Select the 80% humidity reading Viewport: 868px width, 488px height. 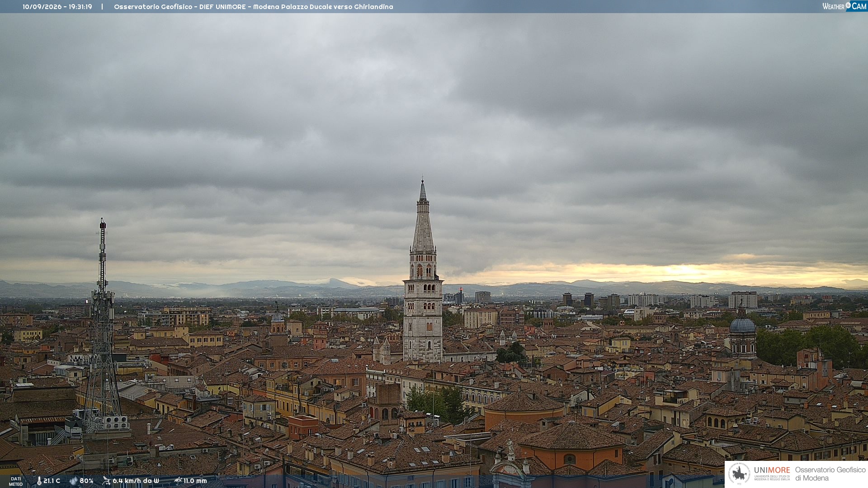pyautogui.click(x=86, y=481)
